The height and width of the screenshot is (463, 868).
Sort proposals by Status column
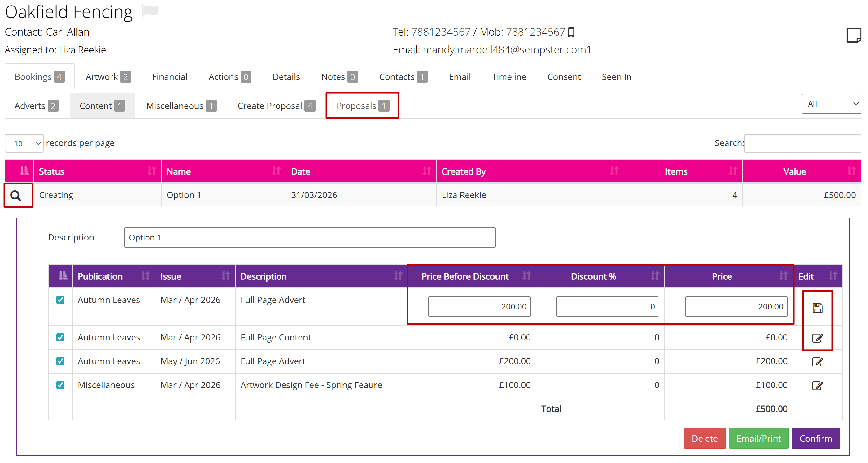97,171
